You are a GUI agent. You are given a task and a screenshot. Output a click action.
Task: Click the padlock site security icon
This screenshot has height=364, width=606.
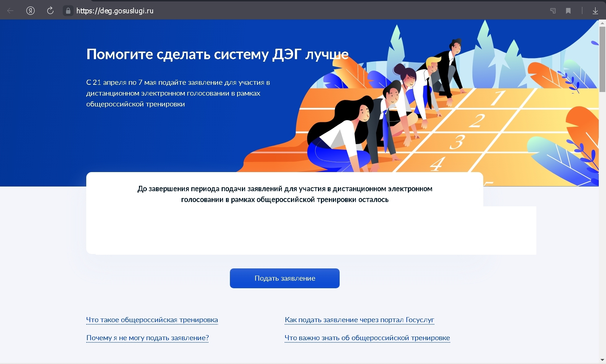click(x=68, y=11)
